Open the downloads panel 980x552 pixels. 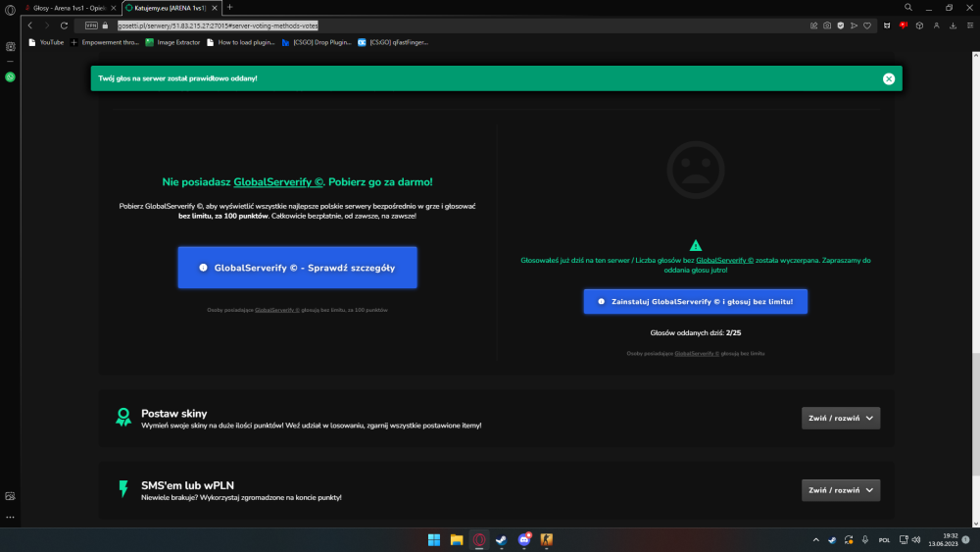pyautogui.click(x=954, y=25)
